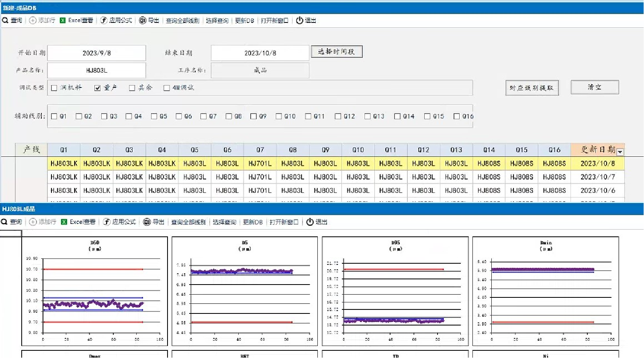The image size is (644, 358).
Task: Select 查询全部线别 in 新建-成品DB toolbar
Action: tap(182, 20)
